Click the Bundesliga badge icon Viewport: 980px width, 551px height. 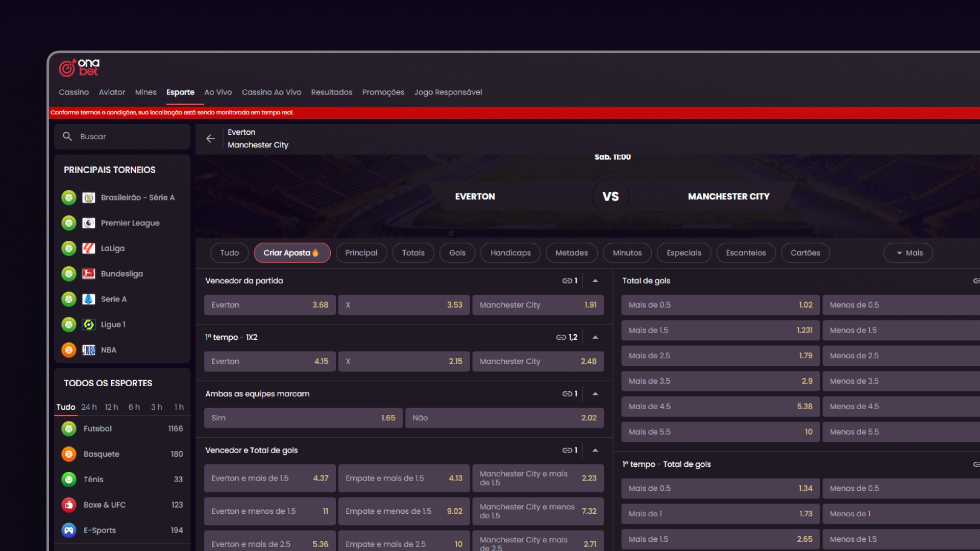tap(88, 274)
